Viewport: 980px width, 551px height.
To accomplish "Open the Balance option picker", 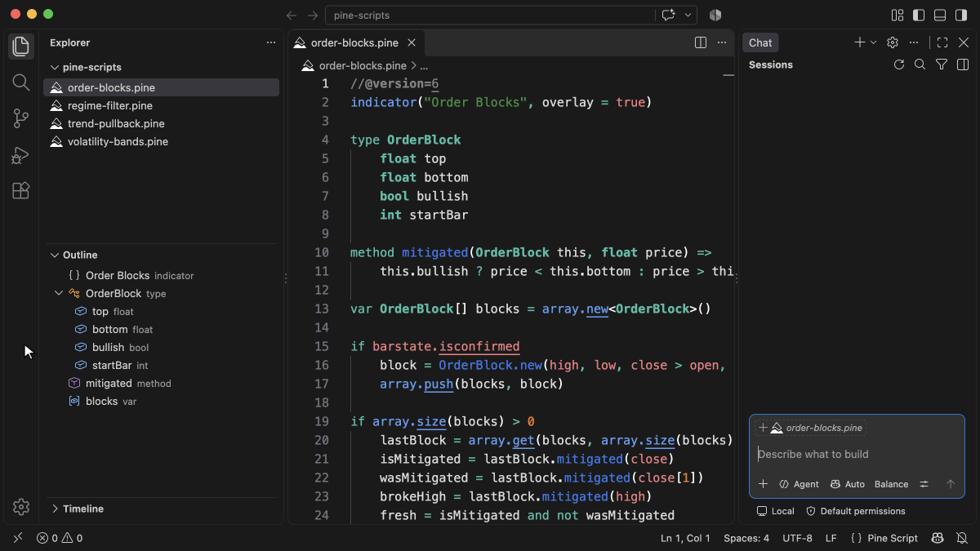I will 891,484.
